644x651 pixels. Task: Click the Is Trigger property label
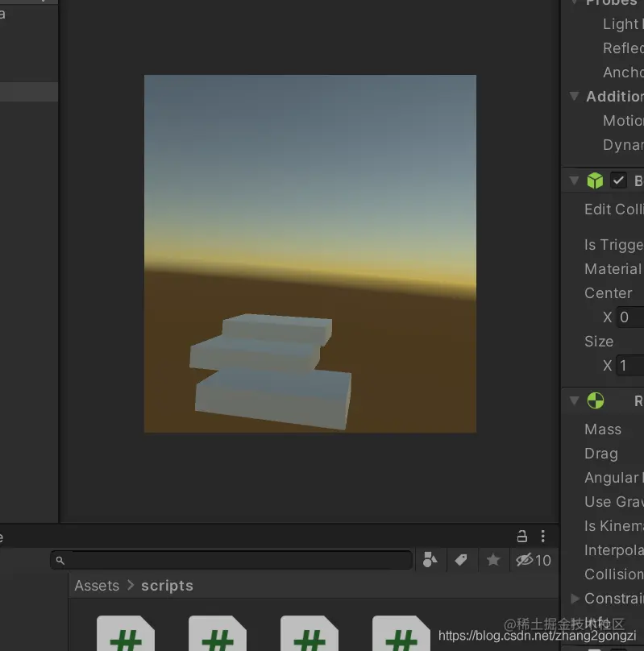(x=614, y=245)
